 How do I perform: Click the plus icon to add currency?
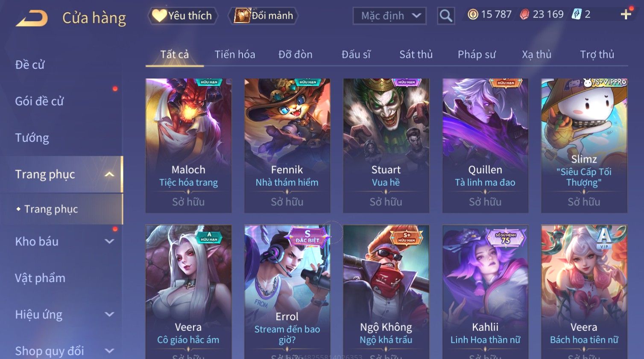[626, 15]
